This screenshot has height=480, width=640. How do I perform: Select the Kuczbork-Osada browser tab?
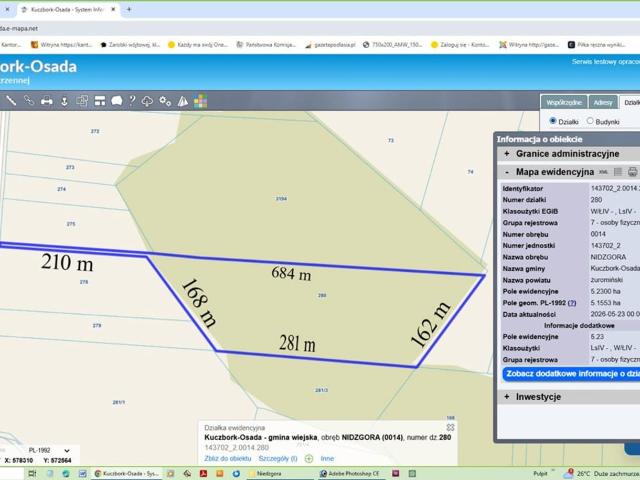(67, 9)
